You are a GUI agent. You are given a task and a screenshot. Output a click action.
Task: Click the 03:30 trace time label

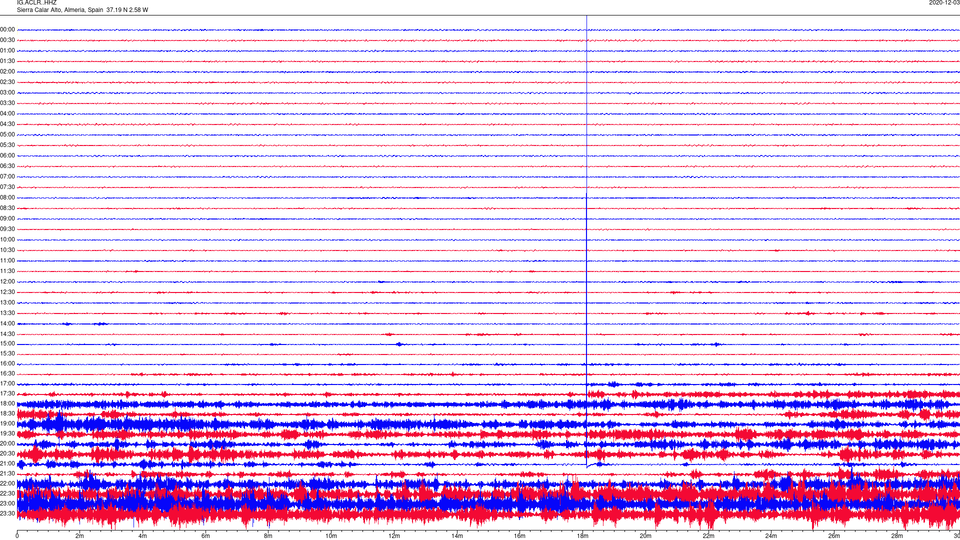pos(7,103)
